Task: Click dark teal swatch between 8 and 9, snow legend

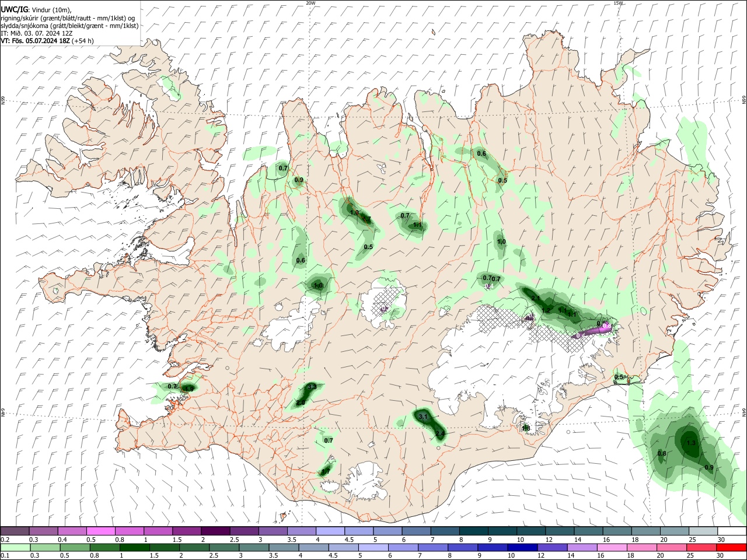Action: tap(473, 531)
